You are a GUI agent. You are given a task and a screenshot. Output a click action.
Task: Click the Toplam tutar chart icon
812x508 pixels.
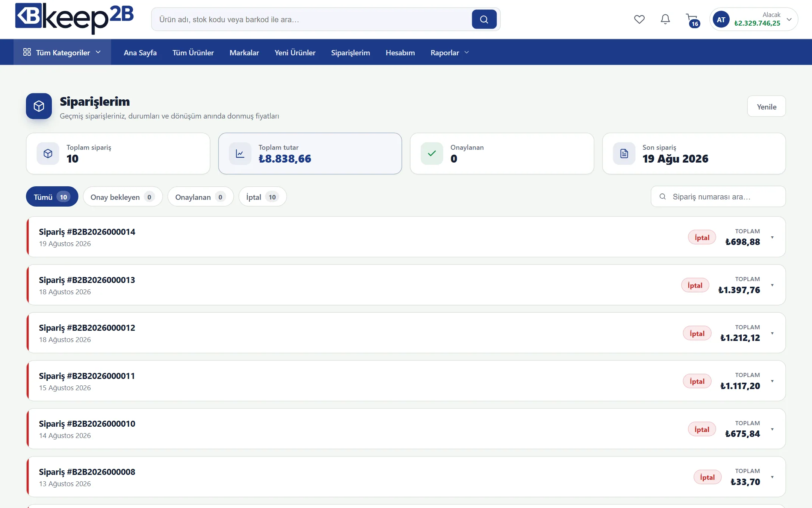pyautogui.click(x=240, y=154)
